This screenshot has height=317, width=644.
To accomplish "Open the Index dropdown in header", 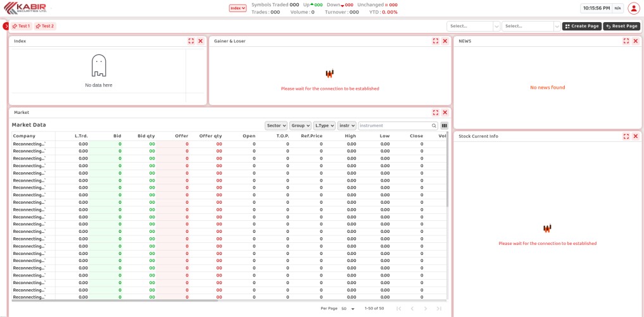I will pos(237,8).
